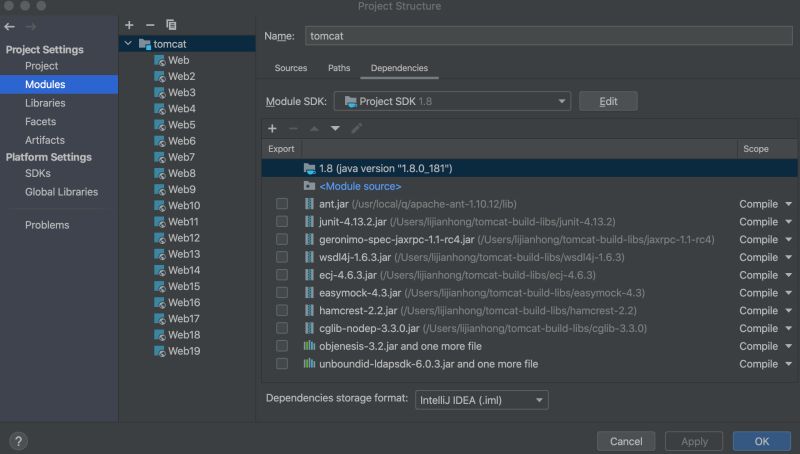Toggle export checkbox for ecj-4.6.3.jar
800x454 pixels.
282,275
